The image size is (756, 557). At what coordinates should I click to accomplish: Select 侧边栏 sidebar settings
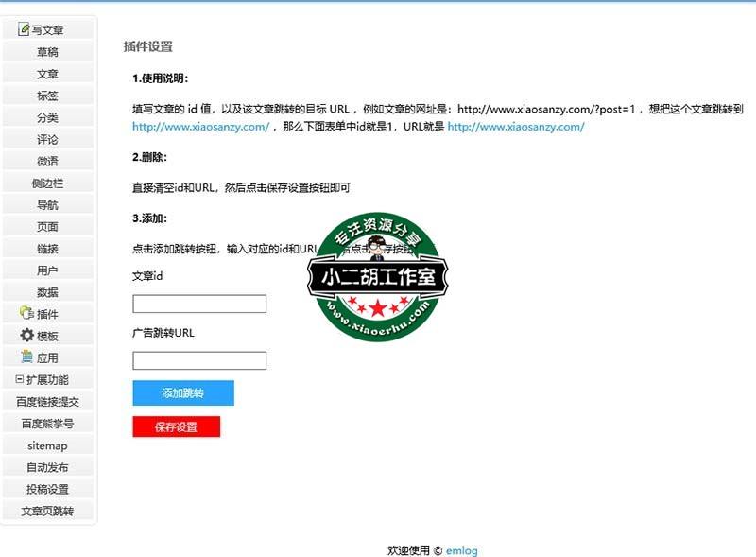(x=47, y=183)
